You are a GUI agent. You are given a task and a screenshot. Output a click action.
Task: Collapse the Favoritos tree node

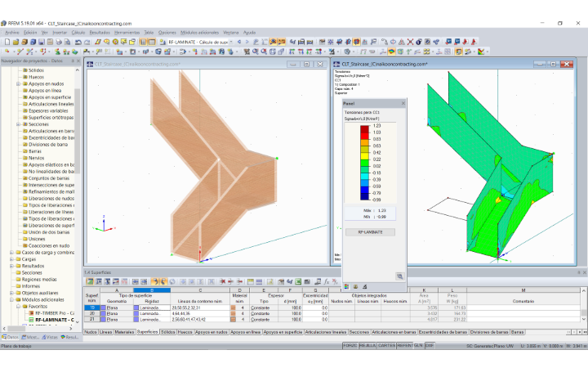(18, 307)
